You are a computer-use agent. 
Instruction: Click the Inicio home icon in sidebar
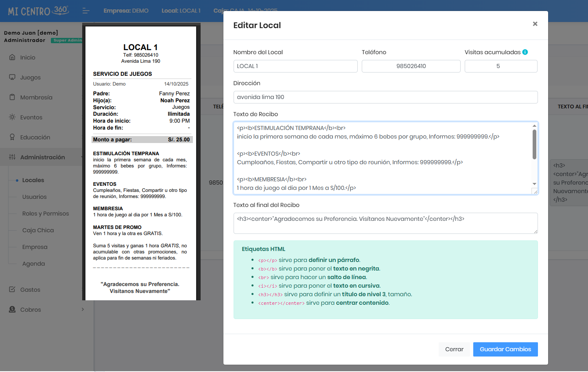(12, 57)
